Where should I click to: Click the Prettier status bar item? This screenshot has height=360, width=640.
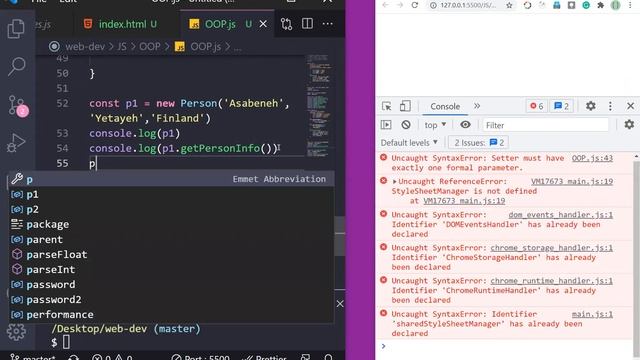(x=264, y=357)
